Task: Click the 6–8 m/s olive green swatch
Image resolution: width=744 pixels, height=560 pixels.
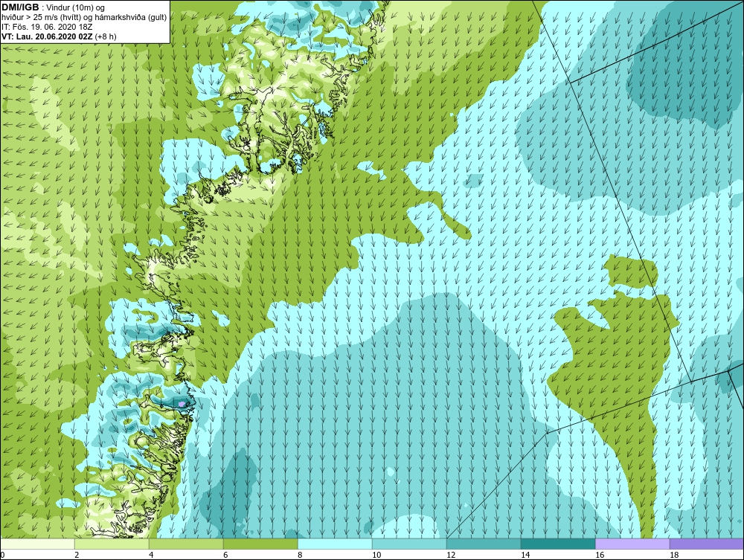Action: 260,544
